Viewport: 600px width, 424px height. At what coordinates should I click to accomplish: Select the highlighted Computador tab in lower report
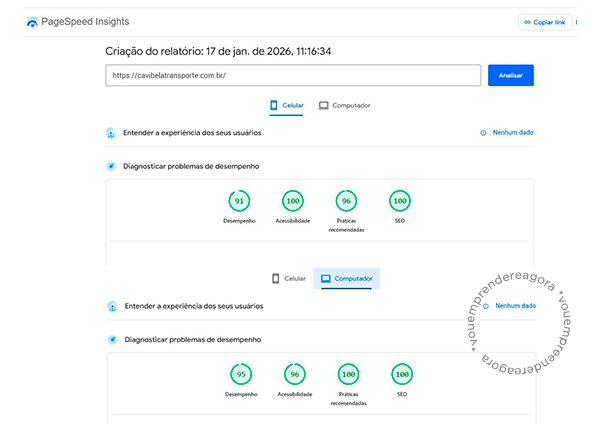pos(347,279)
